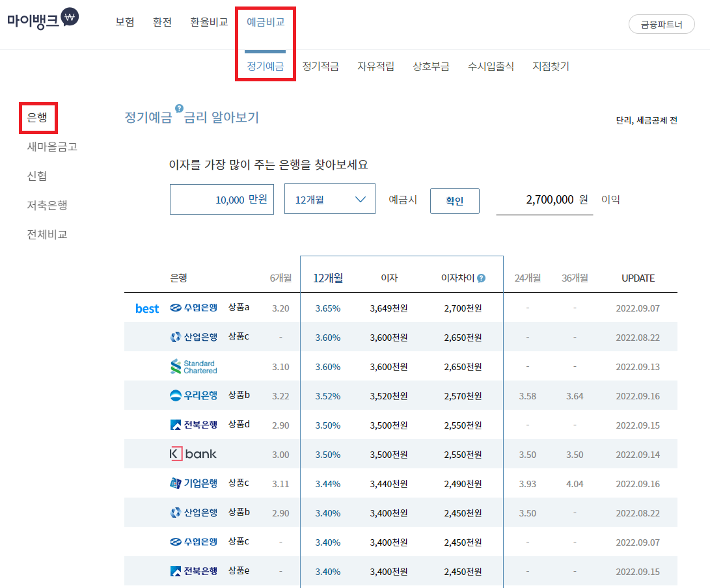
Task: Click the K bank logo
Action: pos(193,454)
